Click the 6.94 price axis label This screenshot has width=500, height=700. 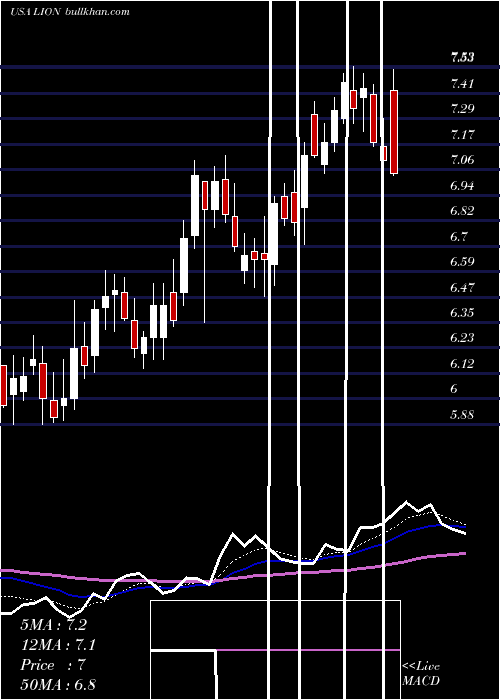coord(462,185)
